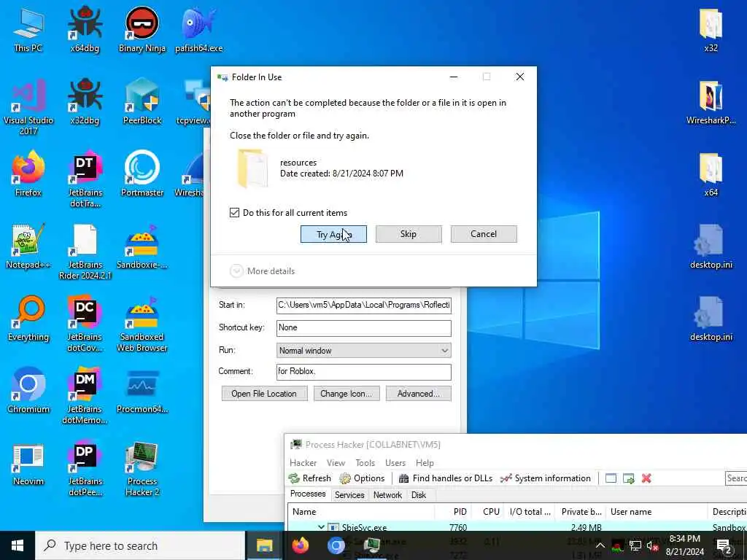Collapse the SbieSvc.exe process tree node
The width and height of the screenshot is (747, 560).
click(x=321, y=527)
